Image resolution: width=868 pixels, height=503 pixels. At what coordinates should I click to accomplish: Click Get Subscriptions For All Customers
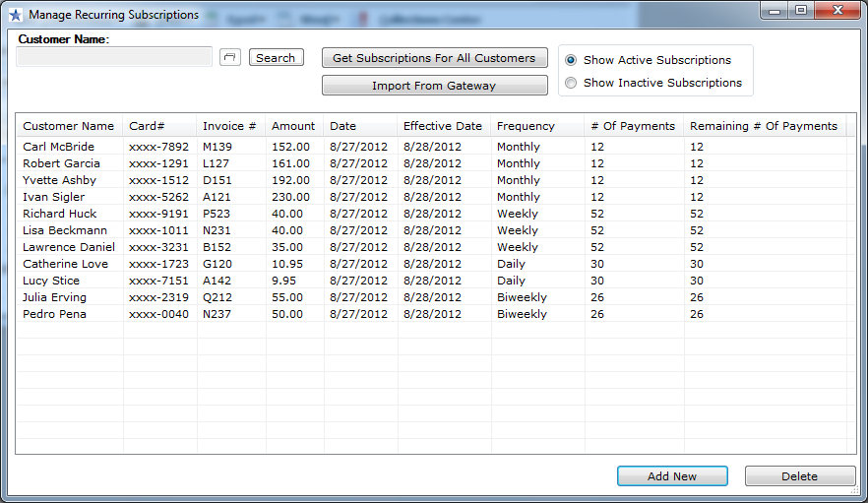coord(434,58)
